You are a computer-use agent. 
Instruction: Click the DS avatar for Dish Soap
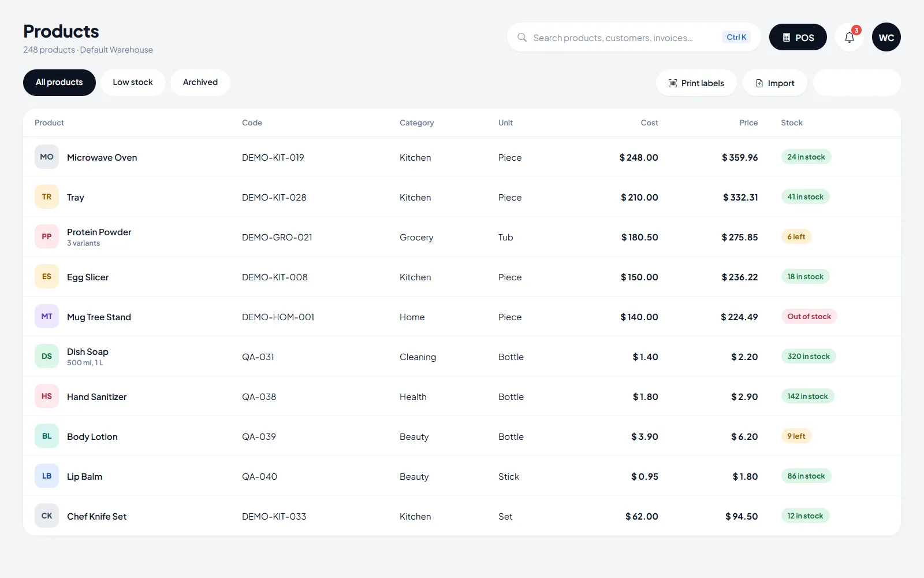(x=47, y=356)
